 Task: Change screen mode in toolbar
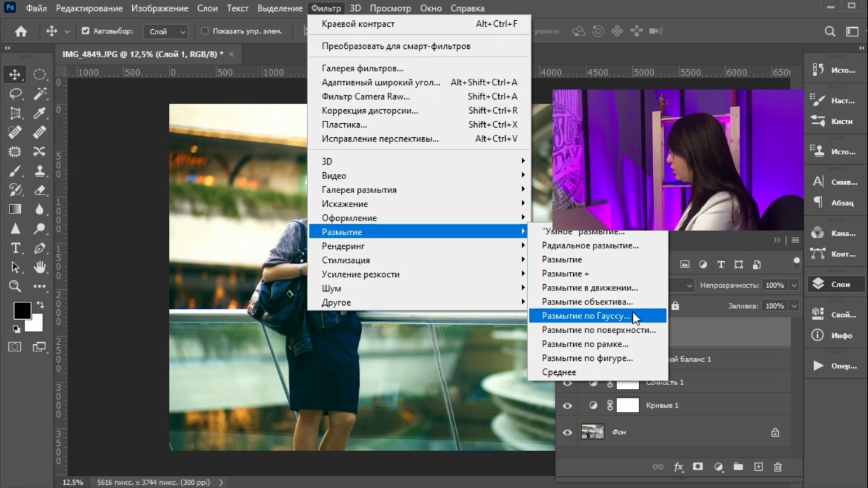click(x=39, y=347)
